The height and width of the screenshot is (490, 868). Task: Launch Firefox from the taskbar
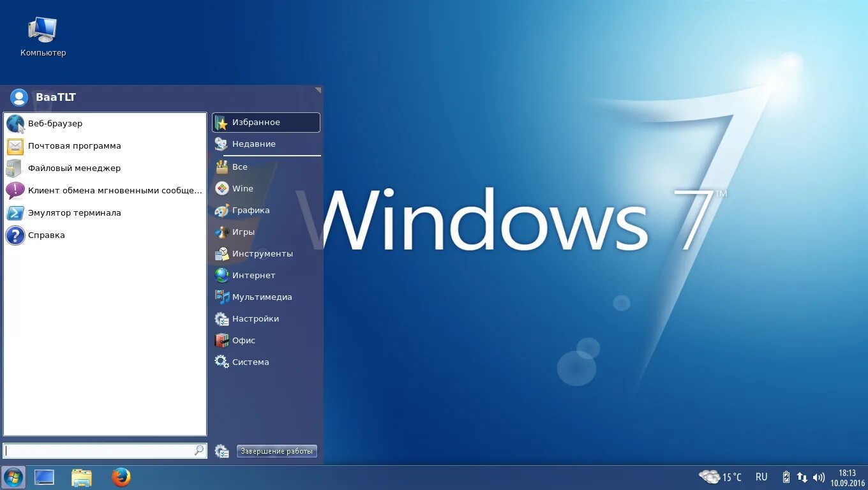[x=121, y=477]
